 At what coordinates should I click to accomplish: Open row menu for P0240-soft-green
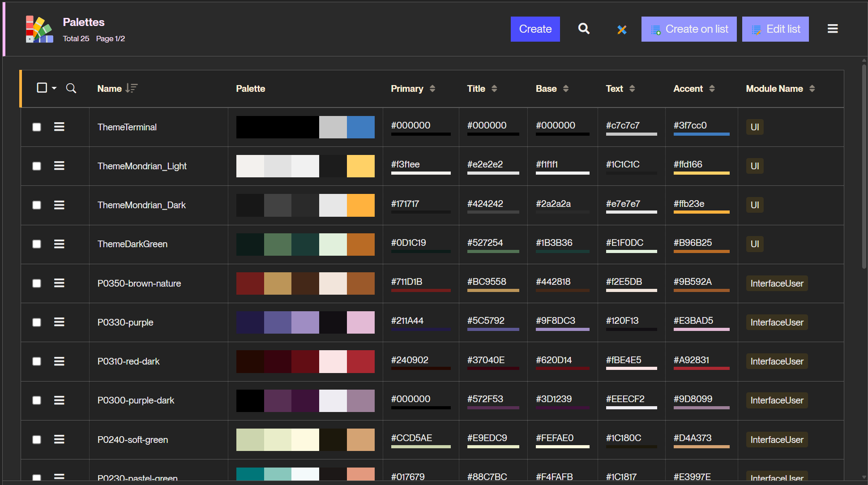(x=59, y=439)
